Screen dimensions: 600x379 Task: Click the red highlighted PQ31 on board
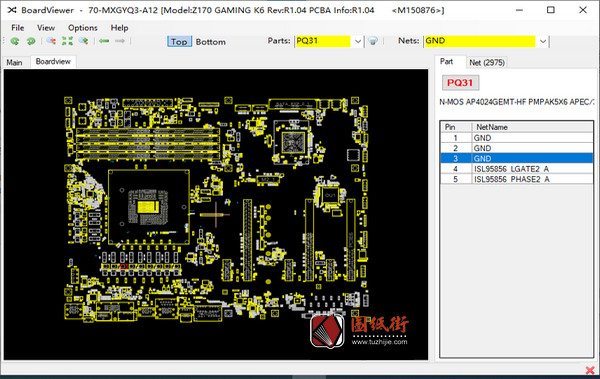click(x=123, y=266)
